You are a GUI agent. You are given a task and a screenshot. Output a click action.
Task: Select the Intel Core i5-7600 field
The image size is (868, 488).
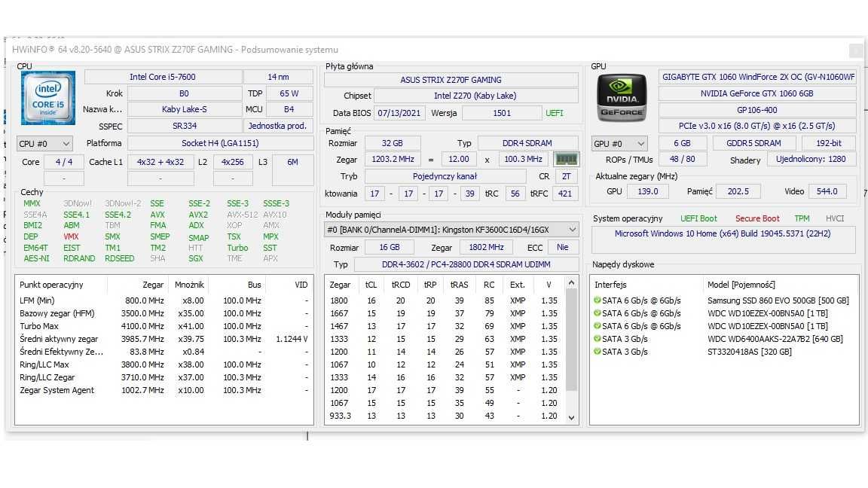tap(163, 77)
